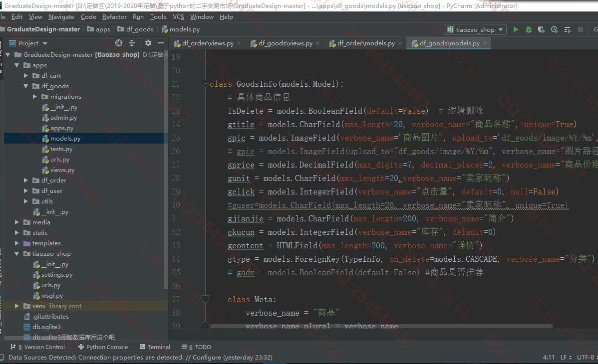The height and width of the screenshot is (364, 598).
Task: Open the Window menu
Action: pos(202,17)
